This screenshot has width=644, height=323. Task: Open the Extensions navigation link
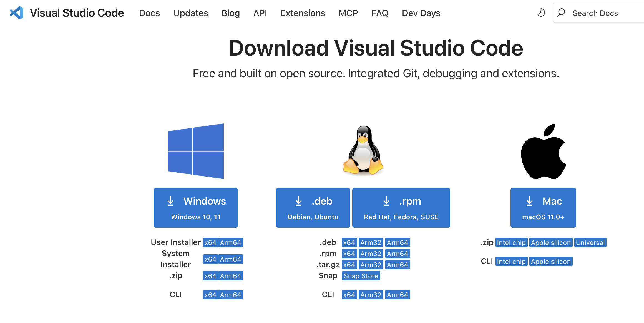coord(303,13)
